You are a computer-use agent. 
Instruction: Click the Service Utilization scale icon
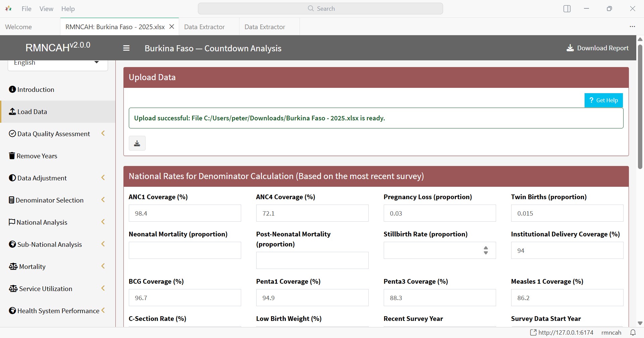(x=13, y=288)
